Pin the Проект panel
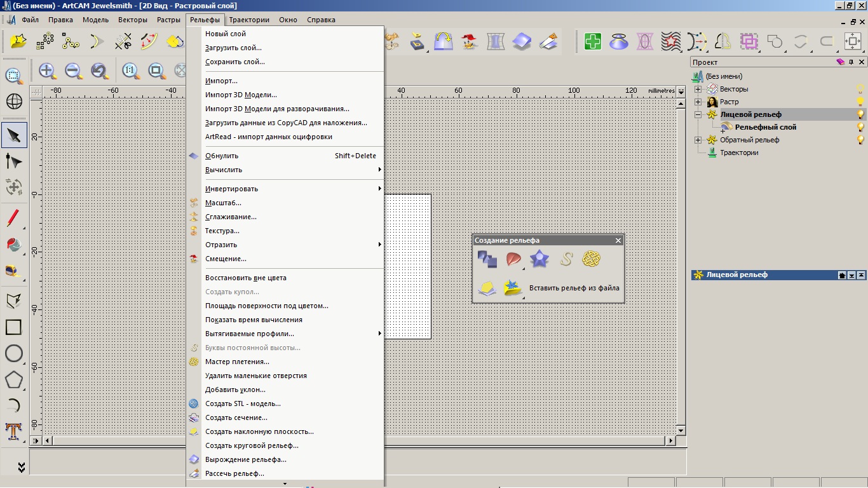 pos(851,62)
